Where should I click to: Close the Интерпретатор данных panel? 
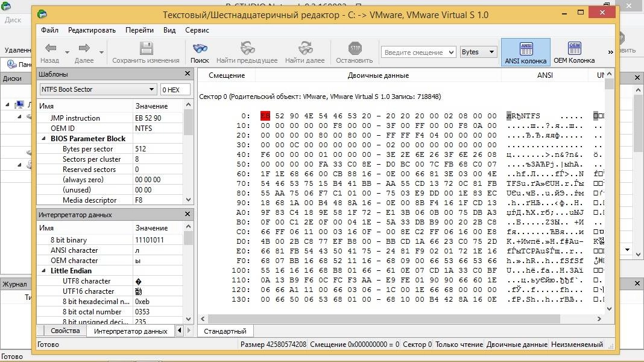(188, 214)
